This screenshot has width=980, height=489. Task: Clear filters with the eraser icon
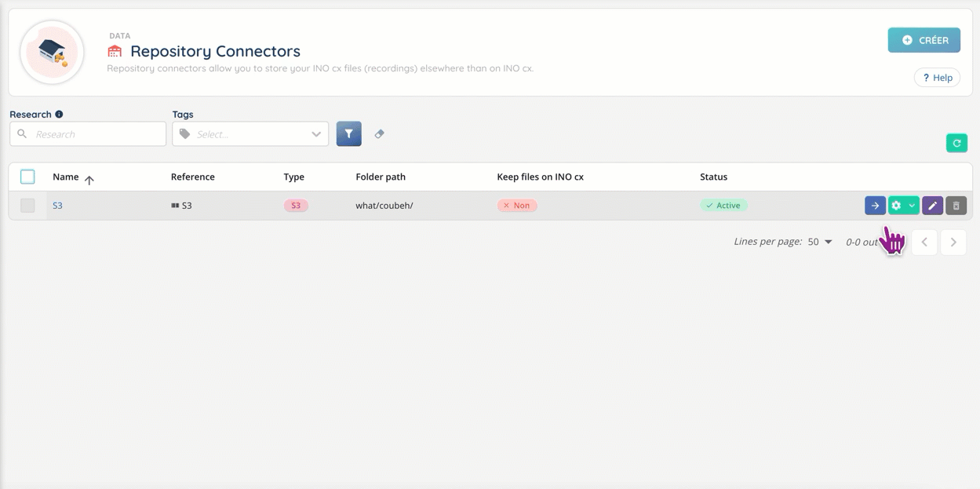click(x=380, y=134)
